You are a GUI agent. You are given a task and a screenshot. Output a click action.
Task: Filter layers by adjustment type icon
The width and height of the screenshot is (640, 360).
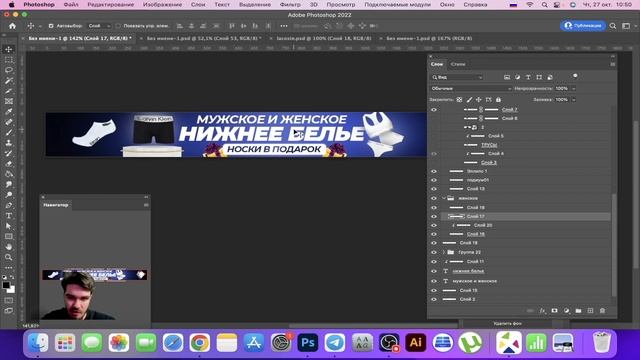tap(518, 77)
